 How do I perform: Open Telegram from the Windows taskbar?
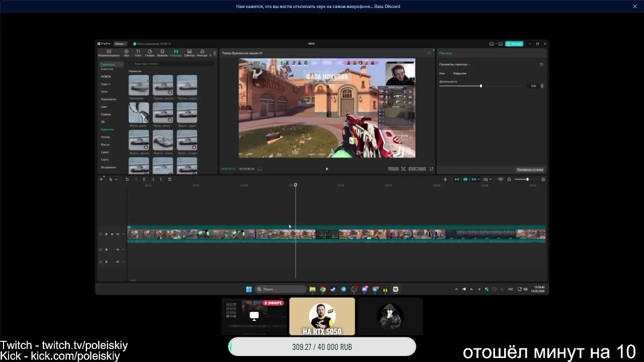click(344, 289)
